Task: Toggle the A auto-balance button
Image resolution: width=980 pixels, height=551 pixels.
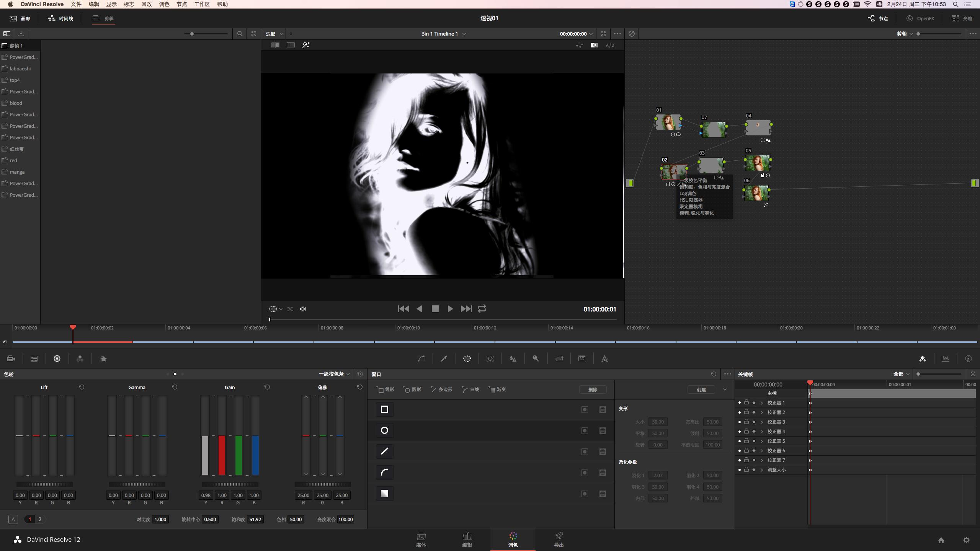Action: click(13, 519)
